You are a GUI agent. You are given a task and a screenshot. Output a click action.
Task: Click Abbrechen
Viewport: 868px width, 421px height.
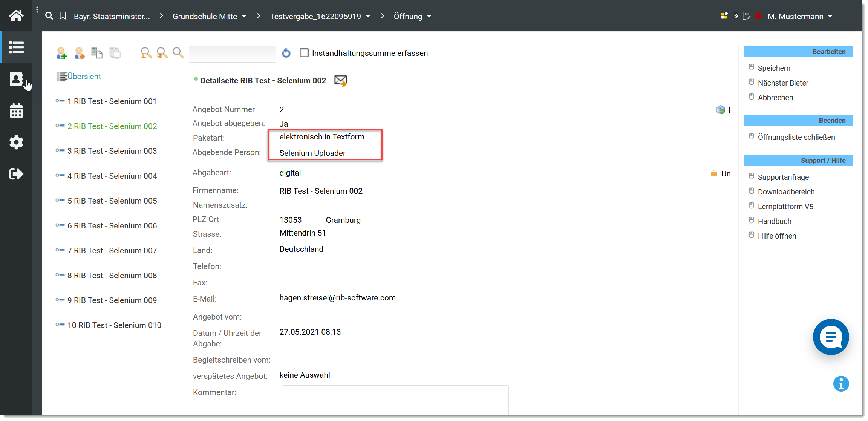pyautogui.click(x=775, y=98)
